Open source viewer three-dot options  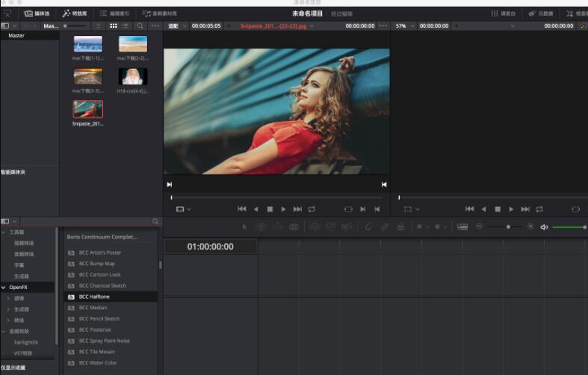point(383,26)
